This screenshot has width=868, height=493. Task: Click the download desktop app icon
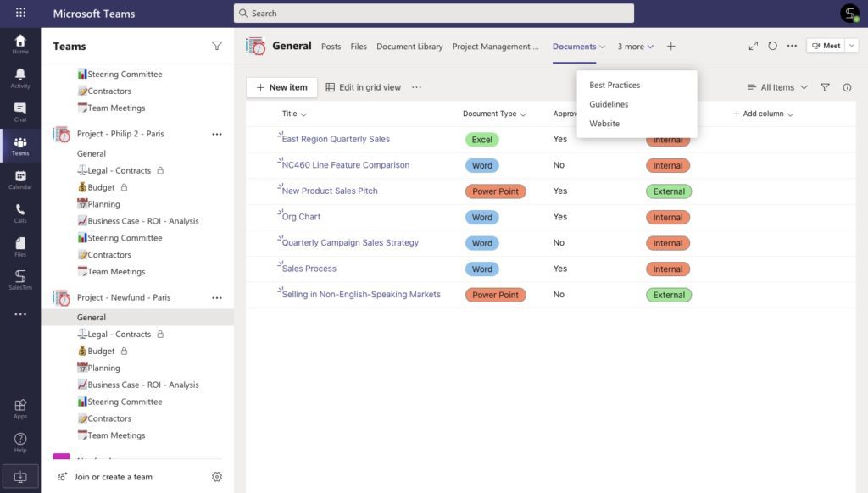(20, 476)
